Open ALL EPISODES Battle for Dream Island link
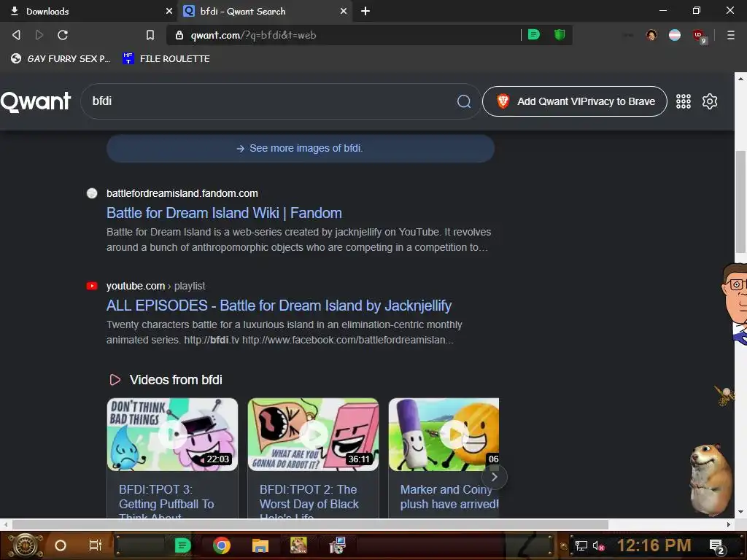Screen dimensions: 747x560 coord(279,306)
